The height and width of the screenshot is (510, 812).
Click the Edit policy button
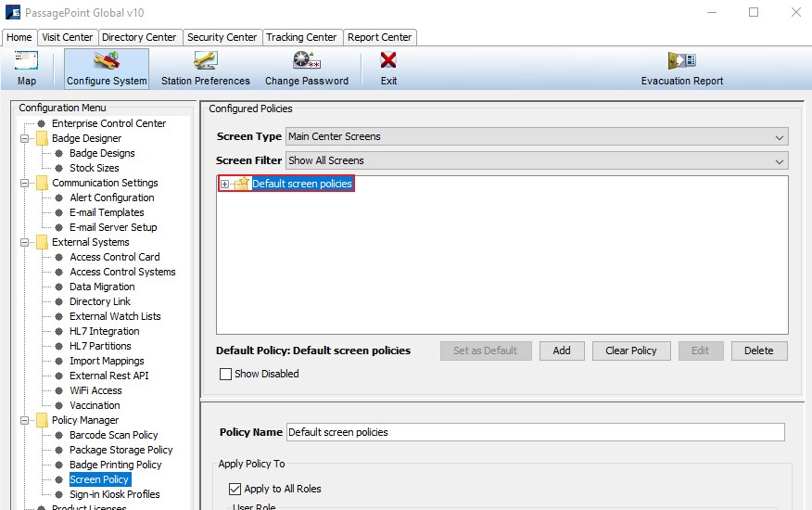[x=701, y=351]
